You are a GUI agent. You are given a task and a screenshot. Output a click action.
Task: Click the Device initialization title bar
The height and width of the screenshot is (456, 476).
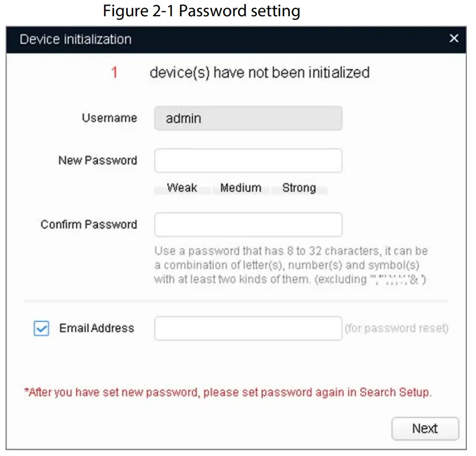pos(75,39)
